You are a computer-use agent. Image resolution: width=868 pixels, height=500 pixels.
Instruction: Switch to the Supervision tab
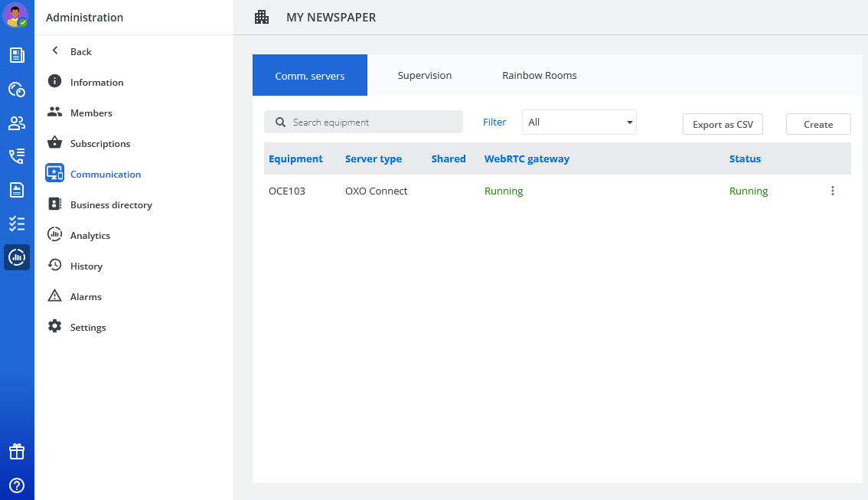[x=425, y=75]
